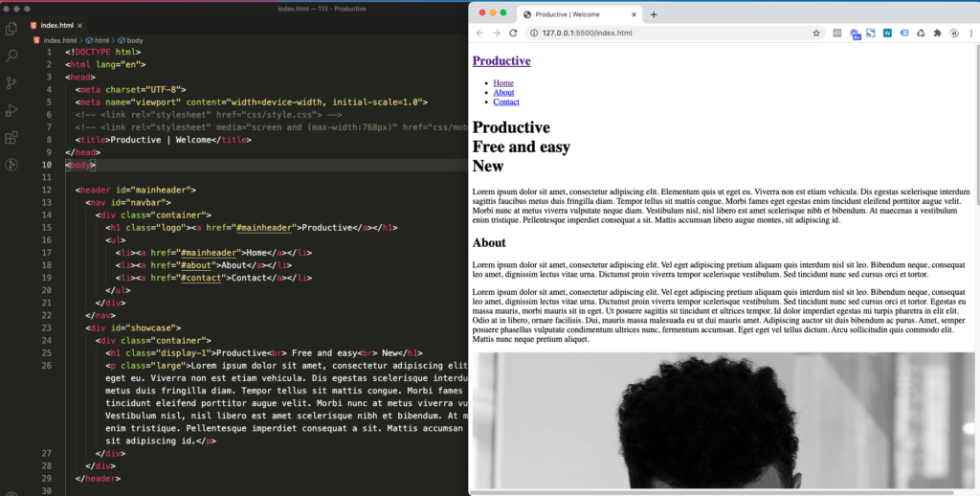The width and height of the screenshot is (980, 496).
Task: Click the index.html breadcrumb item
Action: 55,40
